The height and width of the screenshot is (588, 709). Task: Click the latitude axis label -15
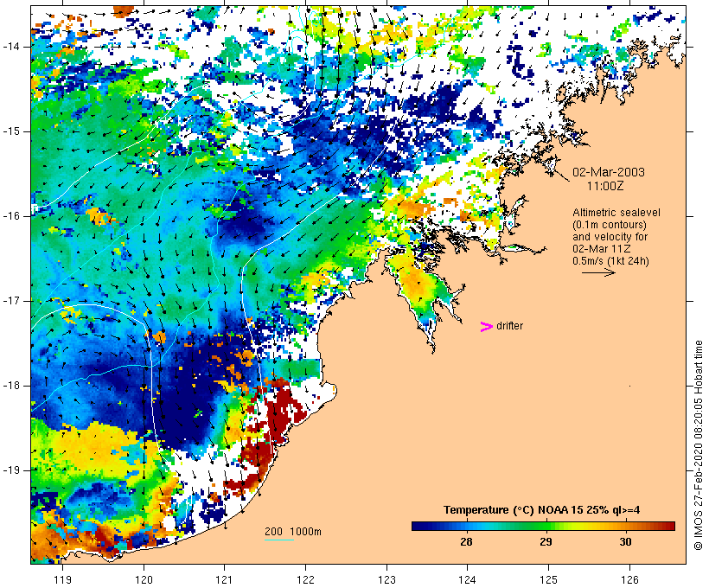11,131
